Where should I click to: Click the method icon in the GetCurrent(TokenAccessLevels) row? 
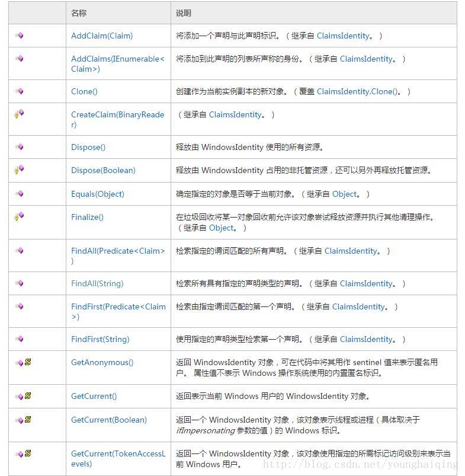point(20,454)
